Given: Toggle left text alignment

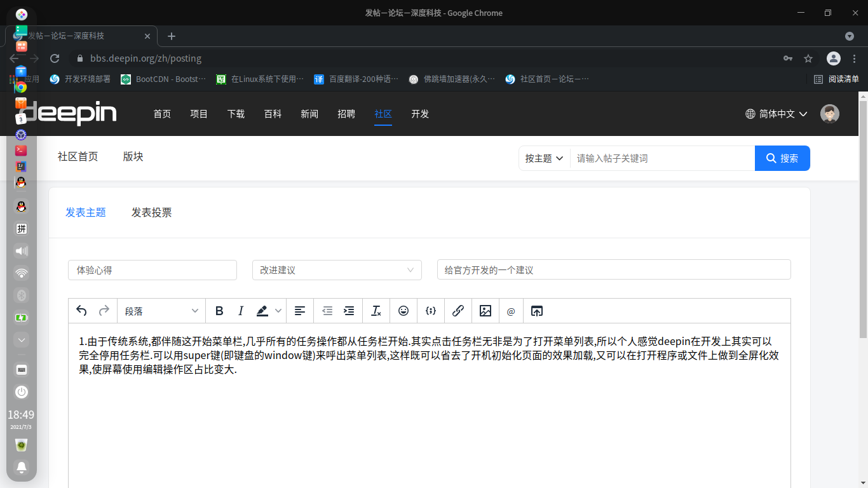Looking at the screenshot, I should tap(300, 311).
